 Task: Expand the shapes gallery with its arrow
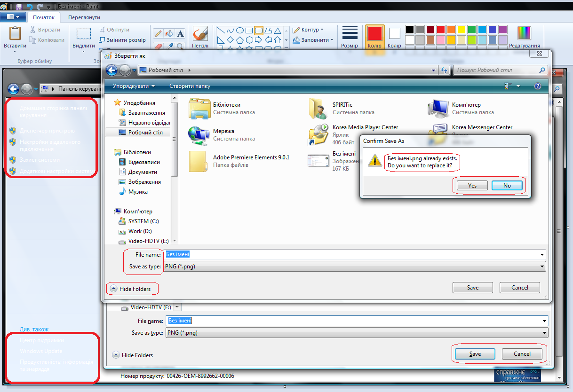click(x=286, y=49)
